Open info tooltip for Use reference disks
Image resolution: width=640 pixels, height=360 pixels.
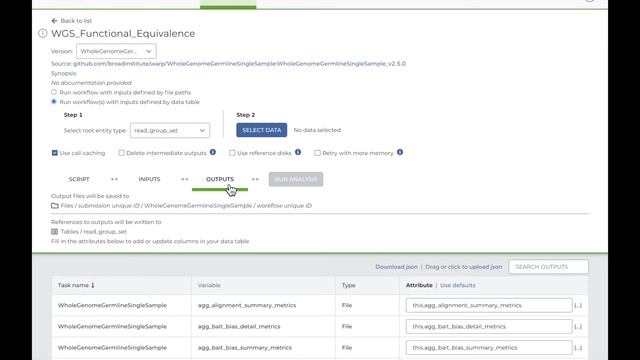pos(298,152)
